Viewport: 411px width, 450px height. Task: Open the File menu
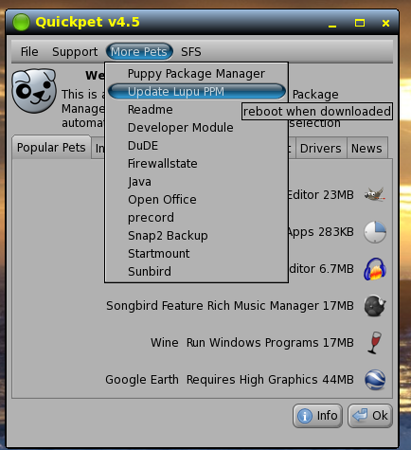[x=29, y=52]
